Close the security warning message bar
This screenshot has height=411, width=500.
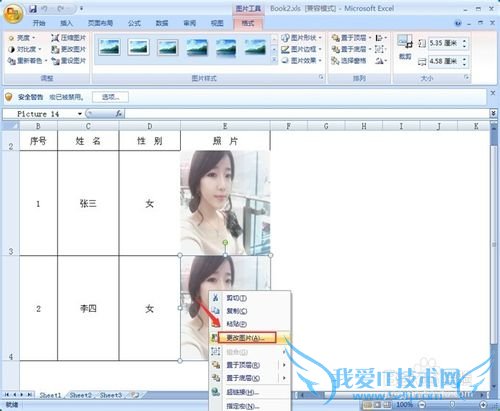click(x=493, y=93)
